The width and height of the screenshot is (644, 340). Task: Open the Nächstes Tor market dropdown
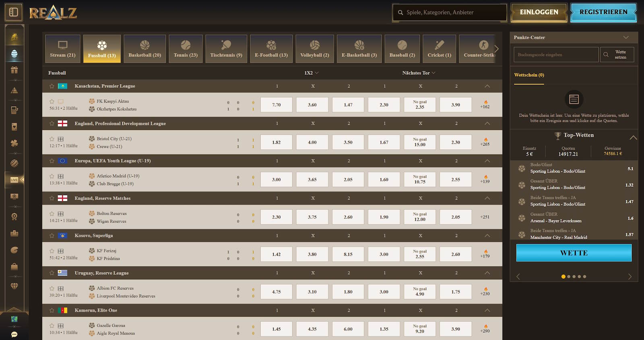(419, 73)
